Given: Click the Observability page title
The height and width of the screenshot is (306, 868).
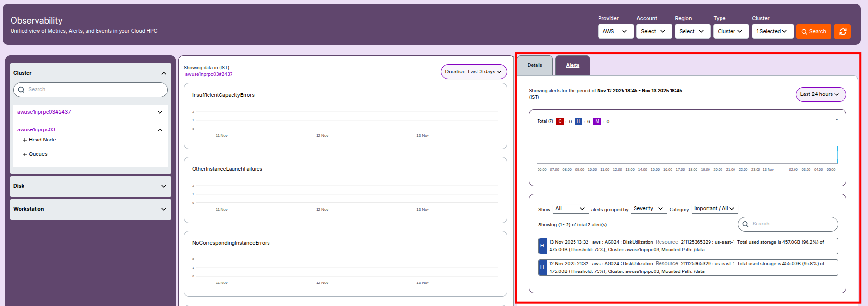Looking at the screenshot, I should point(37,21).
